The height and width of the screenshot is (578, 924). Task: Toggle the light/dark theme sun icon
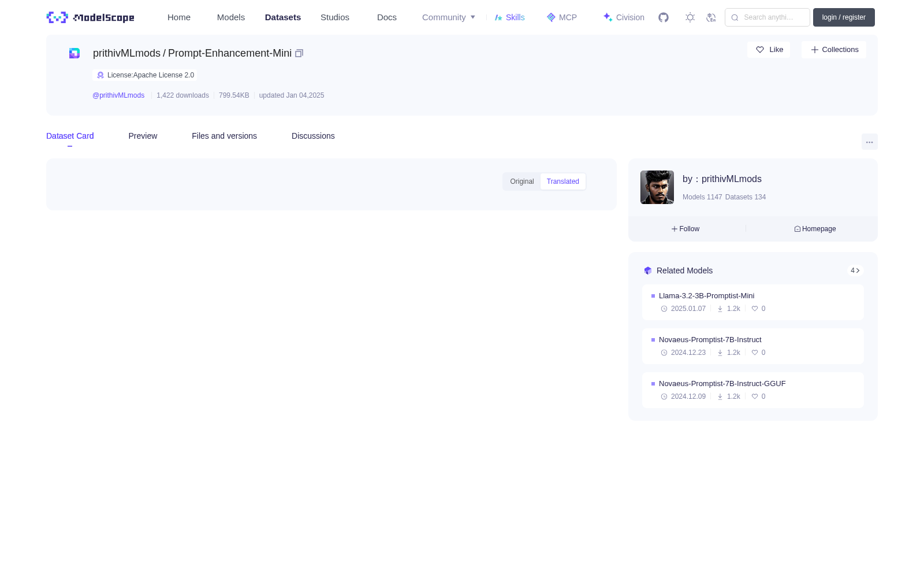(690, 17)
